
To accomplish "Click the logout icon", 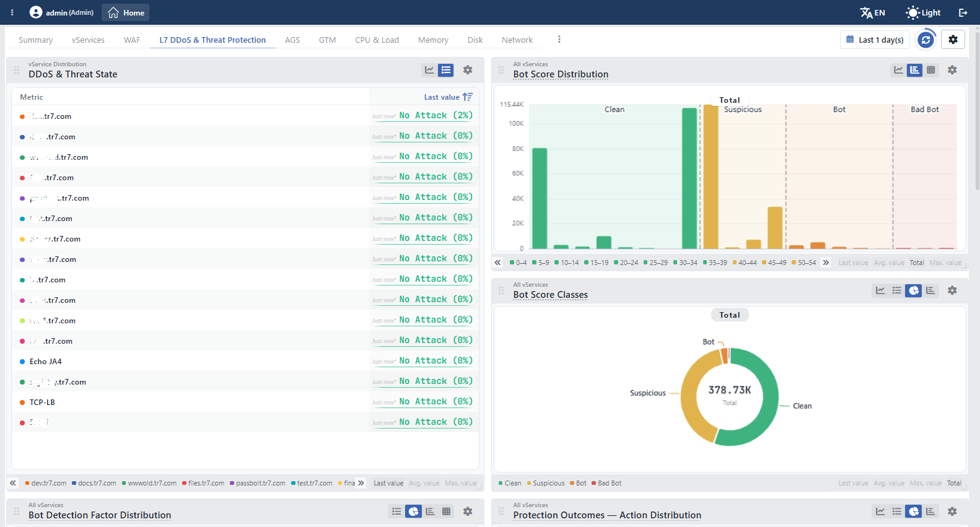I will [x=963, y=12].
